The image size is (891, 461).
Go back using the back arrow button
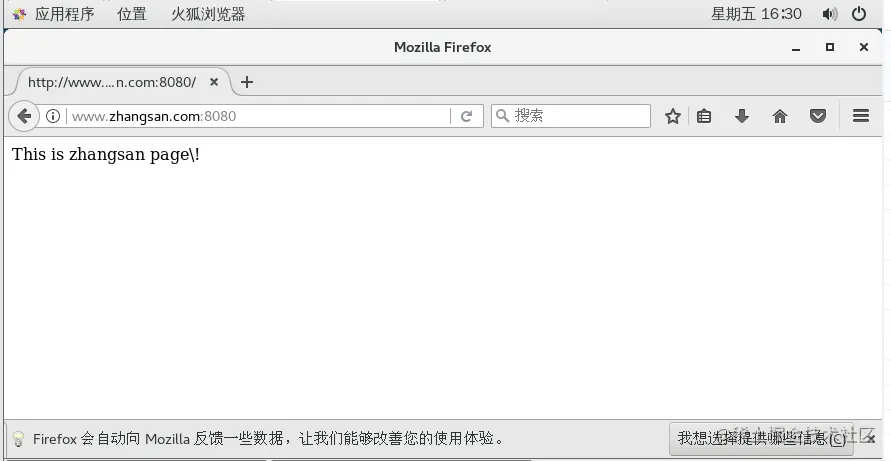pyautogui.click(x=24, y=116)
